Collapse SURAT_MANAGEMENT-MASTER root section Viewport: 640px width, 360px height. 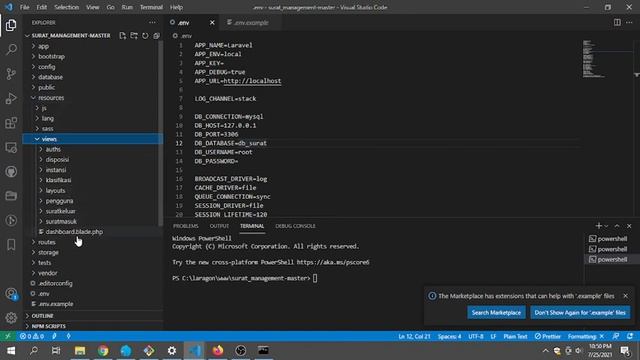(71, 36)
